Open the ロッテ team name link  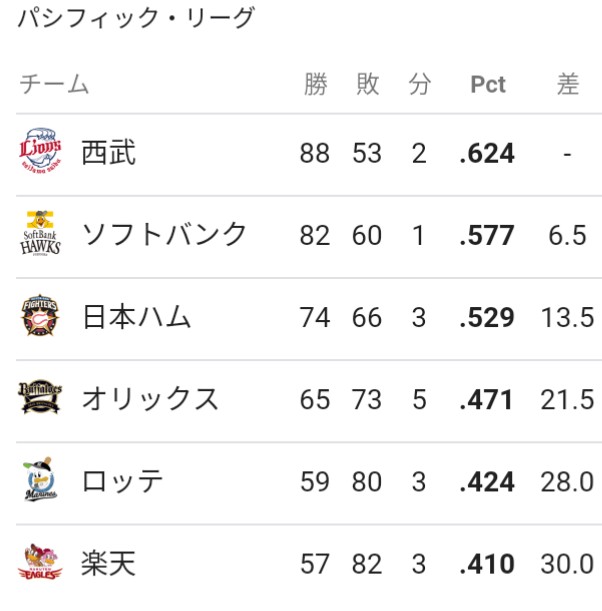(122, 481)
